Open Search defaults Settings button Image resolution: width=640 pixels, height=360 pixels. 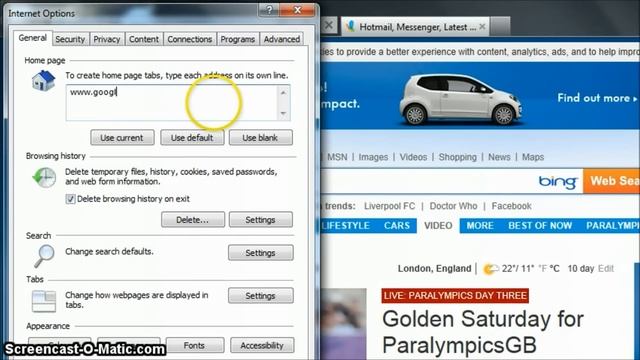(x=260, y=253)
